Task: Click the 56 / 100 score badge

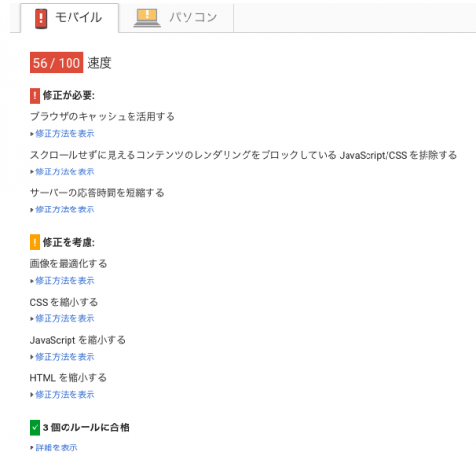Action: coord(56,63)
